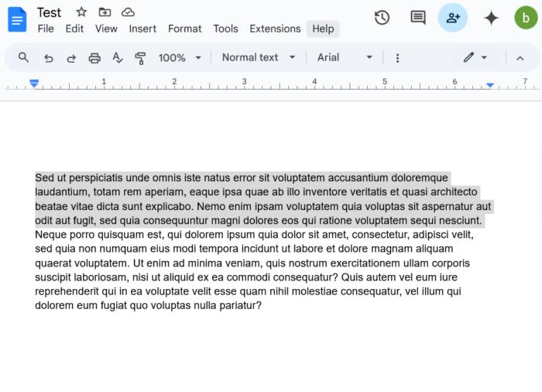Star the Test document
542x392 pixels.
pyautogui.click(x=81, y=12)
